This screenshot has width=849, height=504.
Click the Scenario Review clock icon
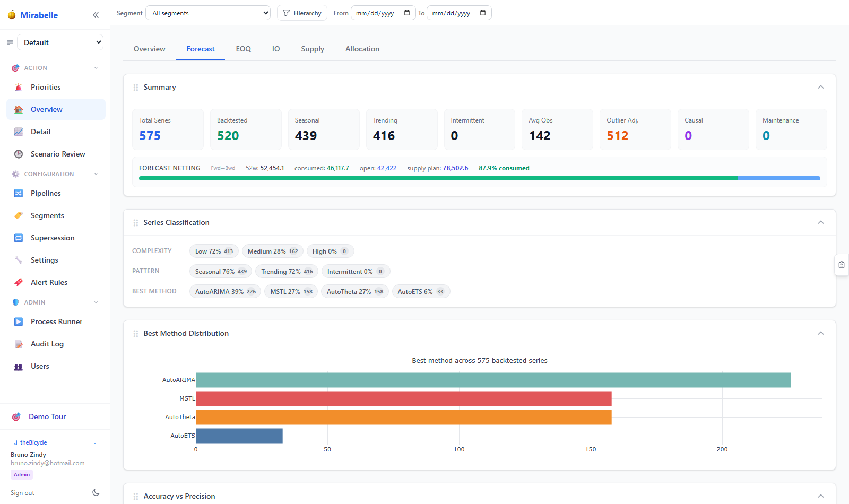pos(19,154)
